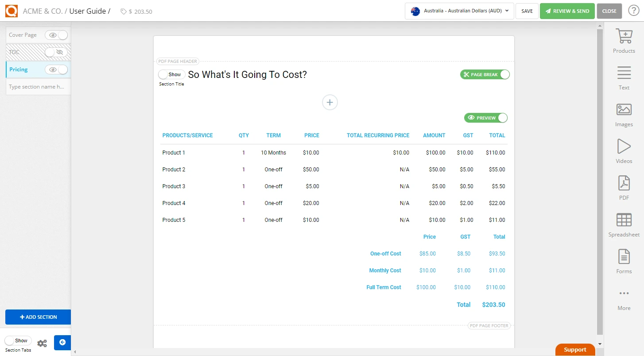This screenshot has height=356, width=644.
Task: Click the plus circle to add a block
Action: (x=330, y=102)
